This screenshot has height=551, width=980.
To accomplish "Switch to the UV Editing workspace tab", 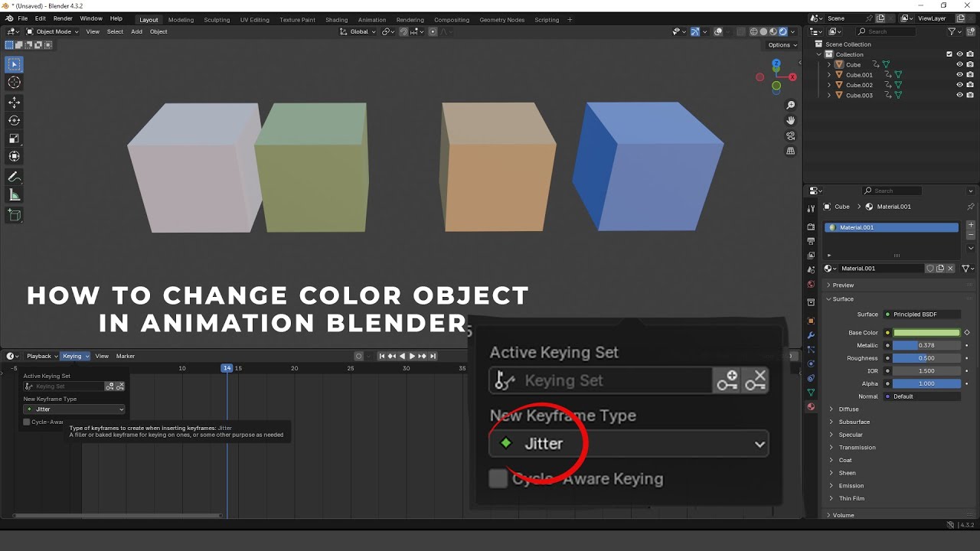I will (254, 20).
